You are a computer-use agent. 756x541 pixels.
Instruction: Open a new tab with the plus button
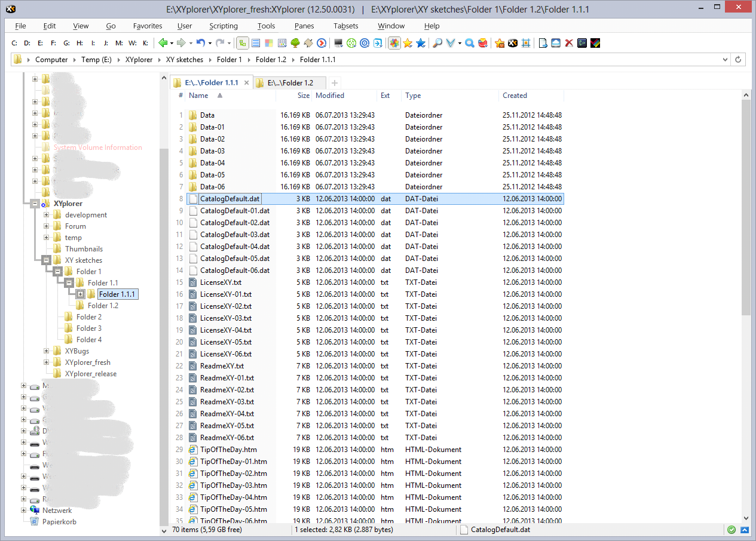pos(334,82)
